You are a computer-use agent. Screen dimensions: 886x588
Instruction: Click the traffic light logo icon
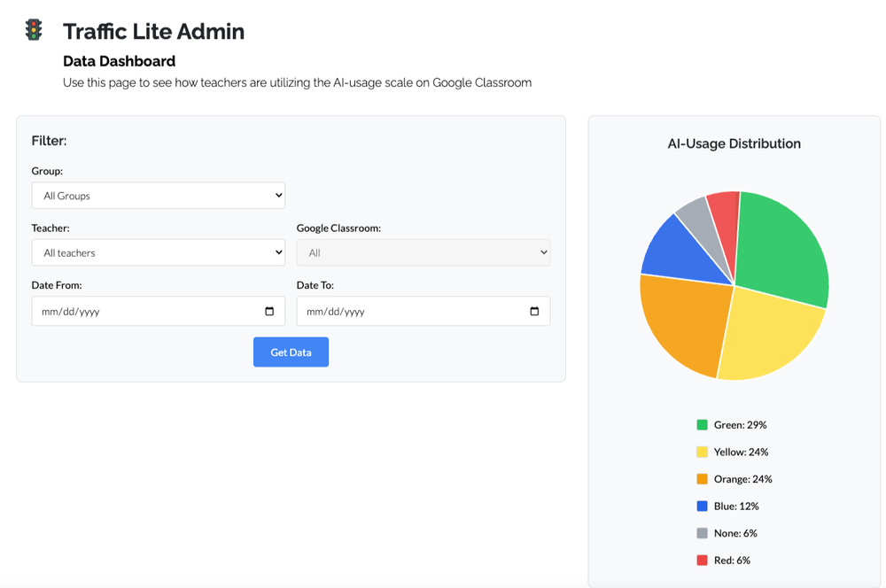[x=34, y=30]
